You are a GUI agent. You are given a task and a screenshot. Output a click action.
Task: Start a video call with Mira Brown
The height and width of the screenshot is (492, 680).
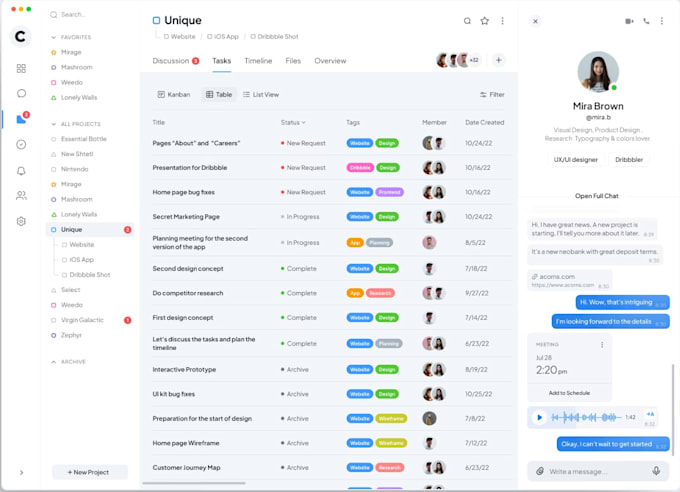(629, 21)
